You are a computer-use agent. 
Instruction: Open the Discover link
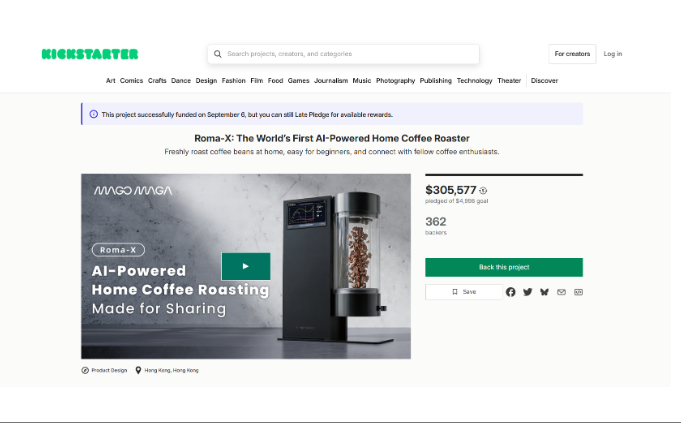pos(544,80)
